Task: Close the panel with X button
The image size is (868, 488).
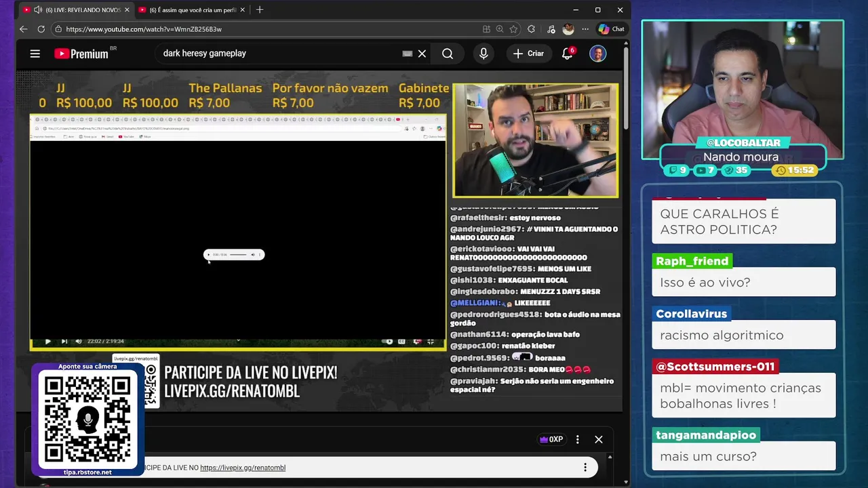Action: click(599, 439)
